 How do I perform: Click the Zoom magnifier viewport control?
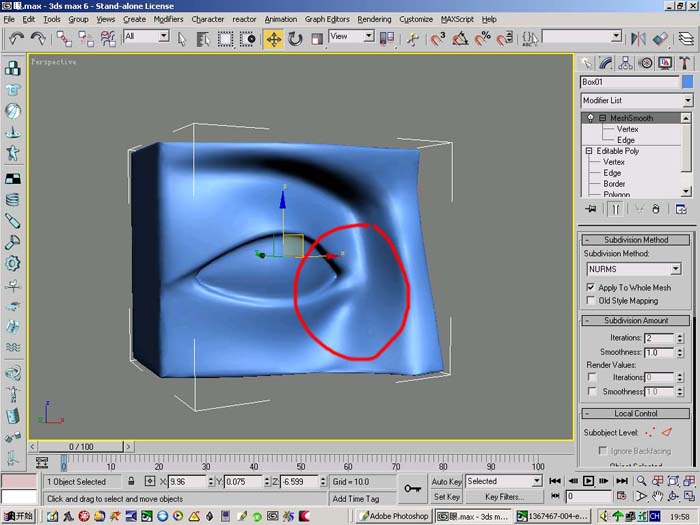point(642,481)
